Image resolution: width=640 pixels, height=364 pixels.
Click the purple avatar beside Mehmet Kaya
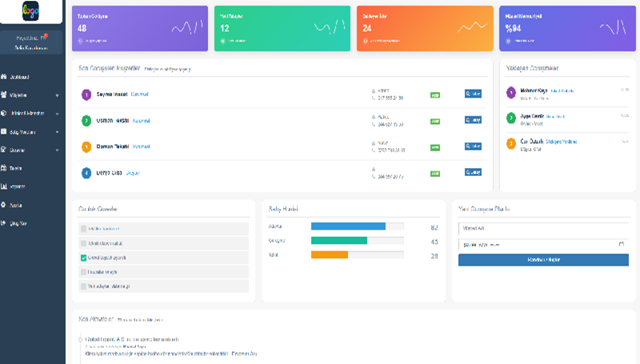tap(511, 93)
